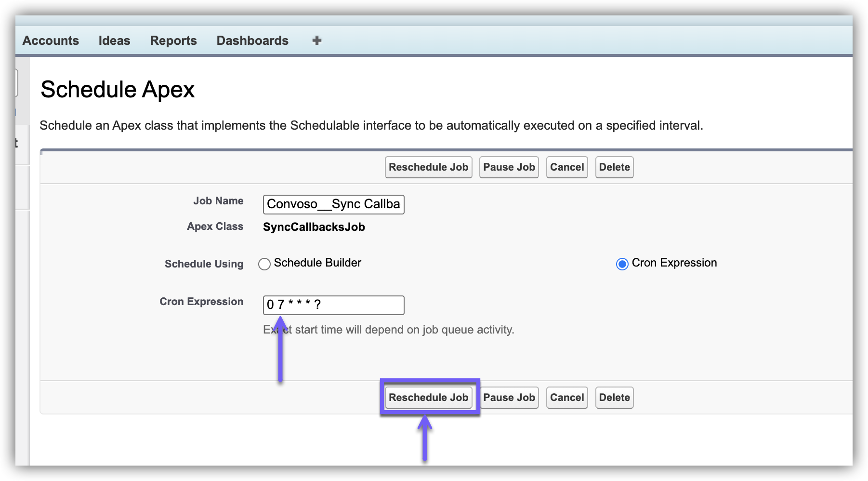Open the Accounts tab
The image size is (868, 481).
[x=51, y=40]
